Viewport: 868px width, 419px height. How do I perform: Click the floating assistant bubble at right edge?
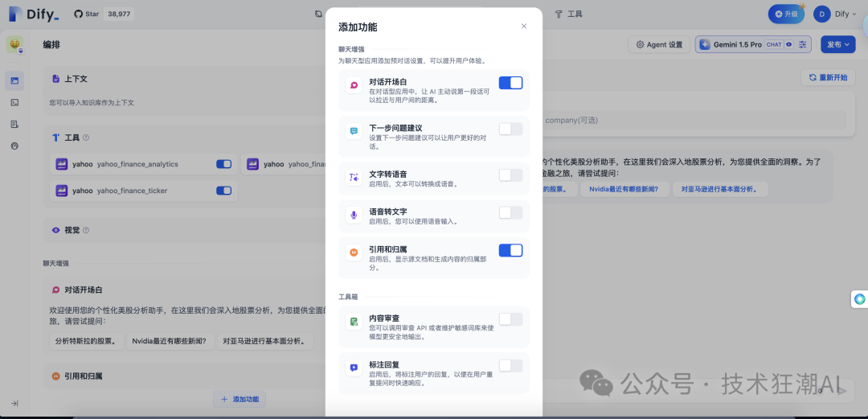[x=859, y=299]
